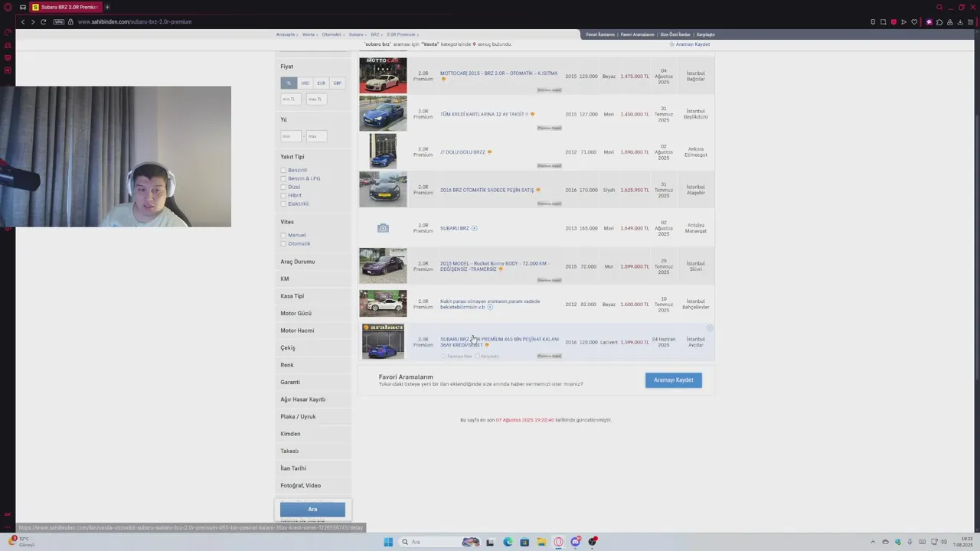Viewport: 980px width, 551px height.
Task: Open a new browser tab
Action: tap(107, 7)
